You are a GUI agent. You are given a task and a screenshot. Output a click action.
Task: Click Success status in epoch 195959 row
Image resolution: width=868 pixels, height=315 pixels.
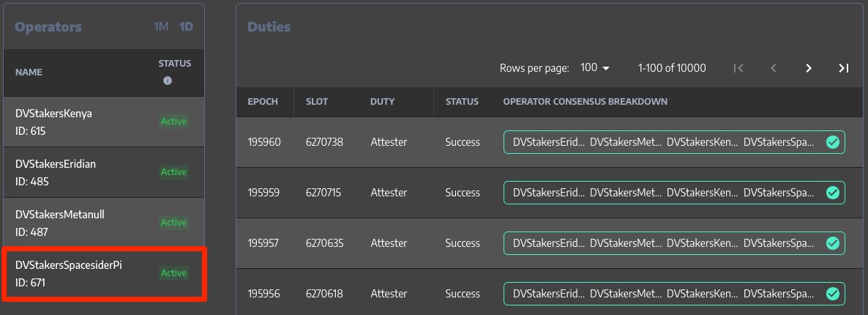pos(463,193)
